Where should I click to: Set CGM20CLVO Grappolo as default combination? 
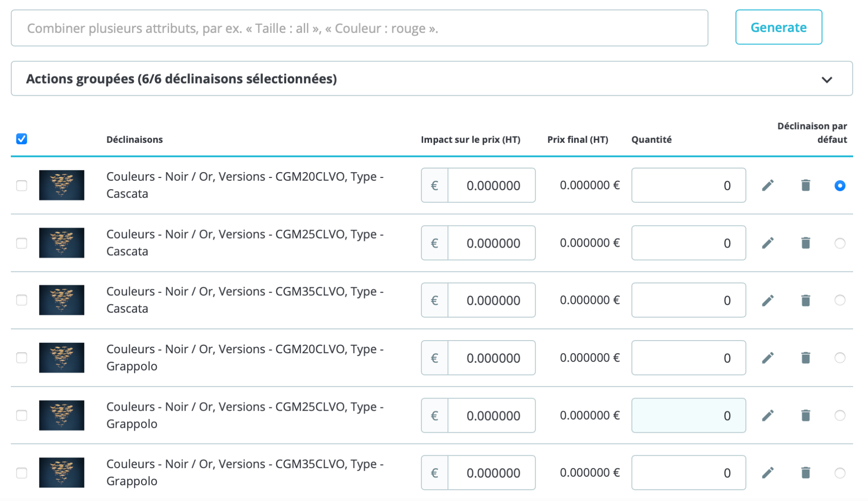click(840, 358)
